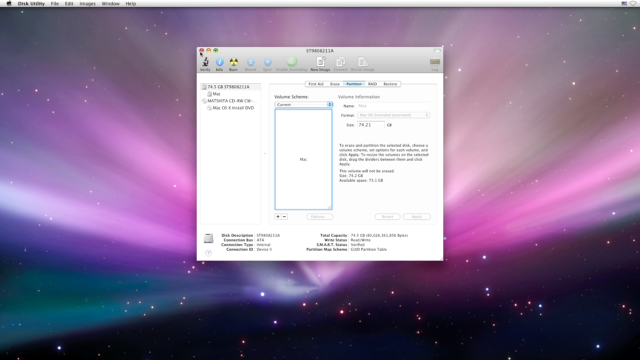Viewport: 640px width, 360px height.
Task: Click the Size input field
Action: 371,125
